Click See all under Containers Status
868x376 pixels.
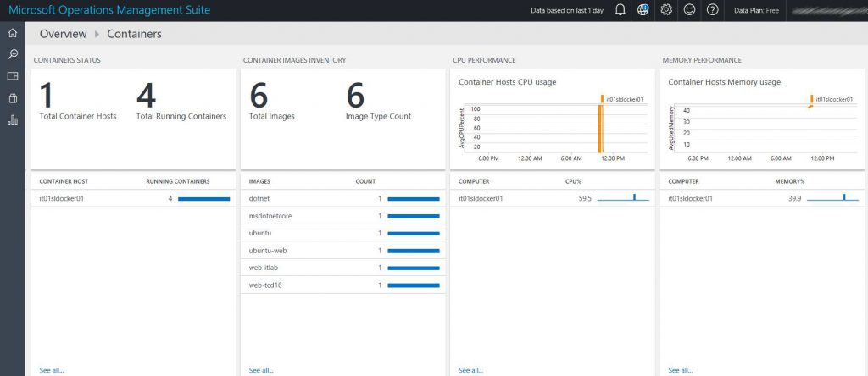(52, 370)
